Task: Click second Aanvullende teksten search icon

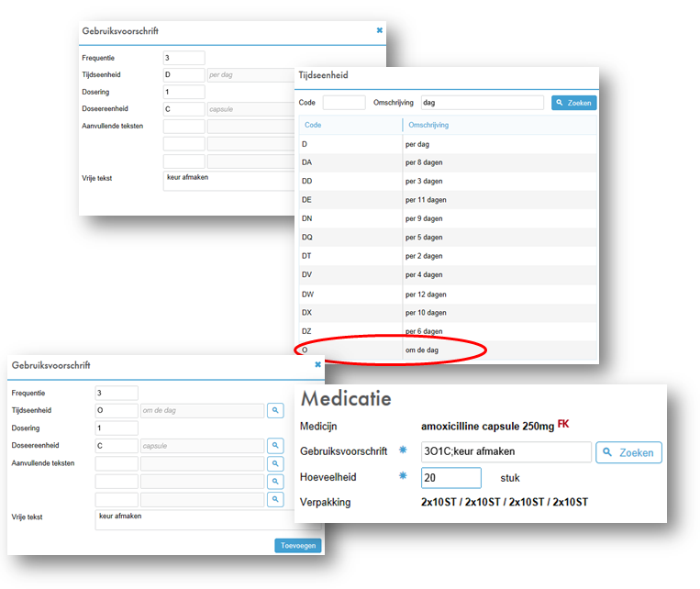Action: click(275, 482)
